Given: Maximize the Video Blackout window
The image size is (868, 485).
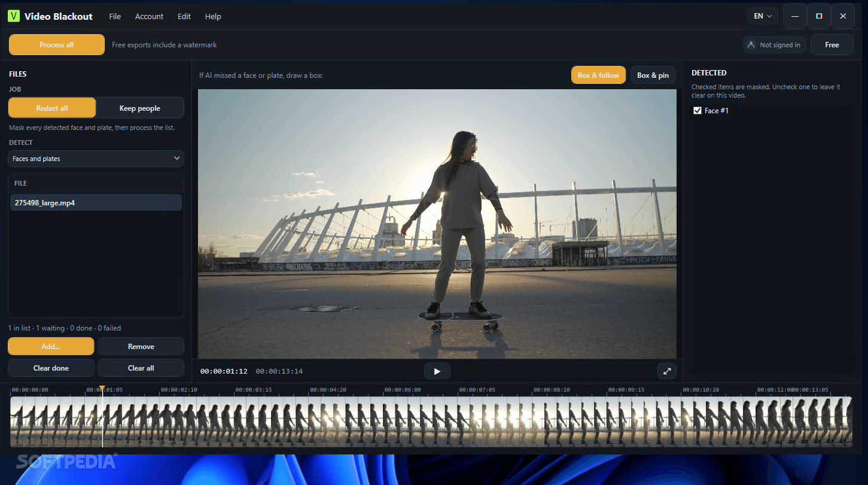Looking at the screenshot, I should pyautogui.click(x=819, y=16).
